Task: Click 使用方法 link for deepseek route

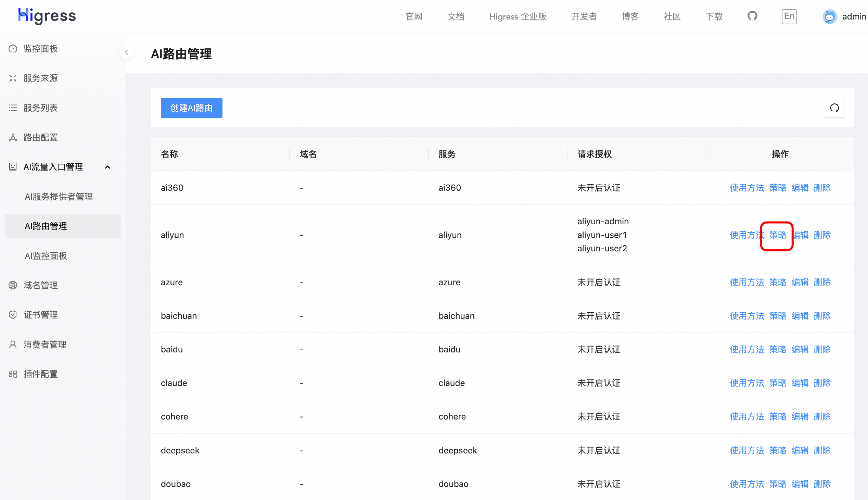Action: 746,450
